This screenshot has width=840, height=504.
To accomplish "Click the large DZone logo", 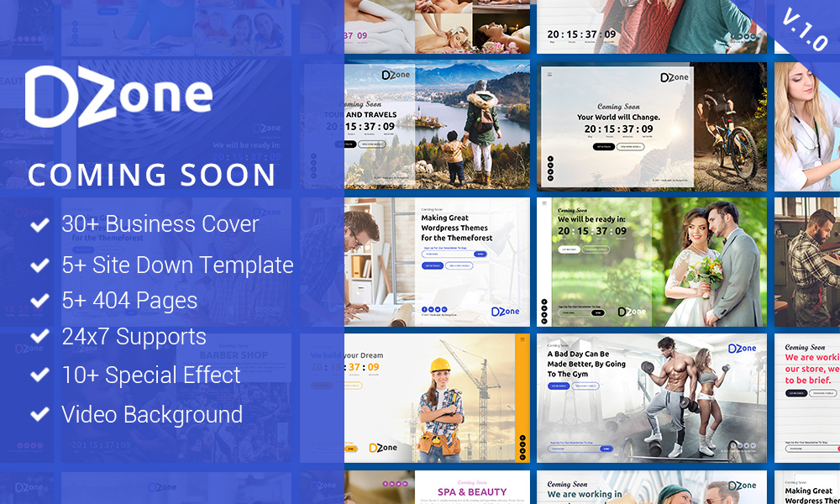I will (x=118, y=97).
